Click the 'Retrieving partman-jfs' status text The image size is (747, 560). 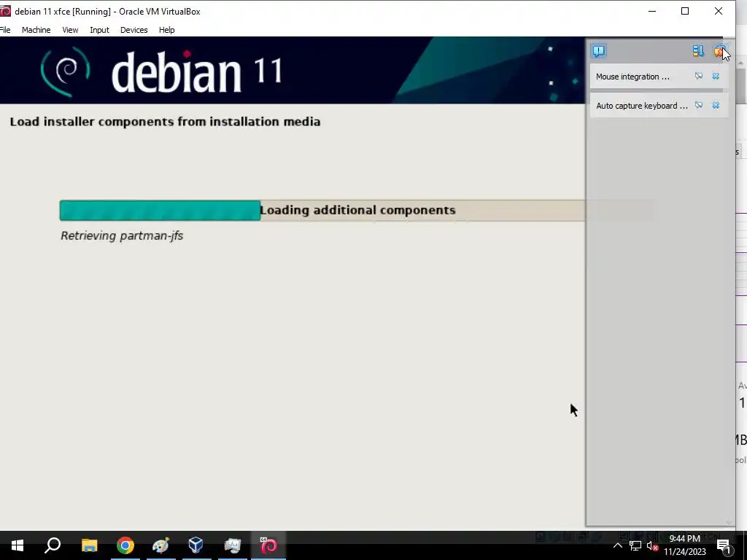122,236
